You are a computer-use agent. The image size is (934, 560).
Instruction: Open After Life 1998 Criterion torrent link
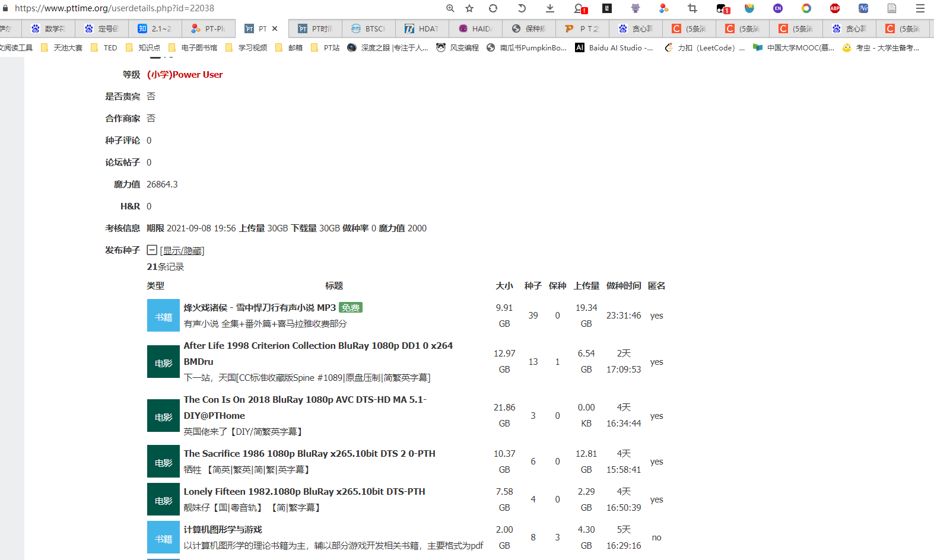318,354
